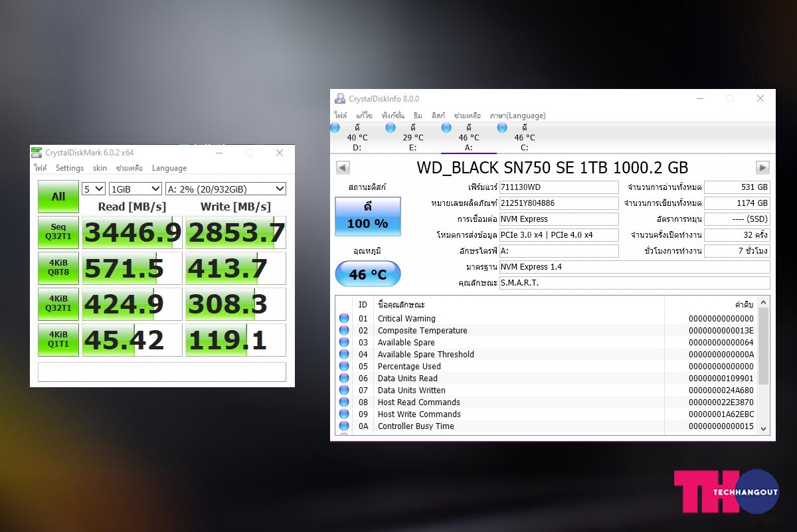Open the ช่วยเหลือ menu in CrystalDiskInfo

(468, 116)
